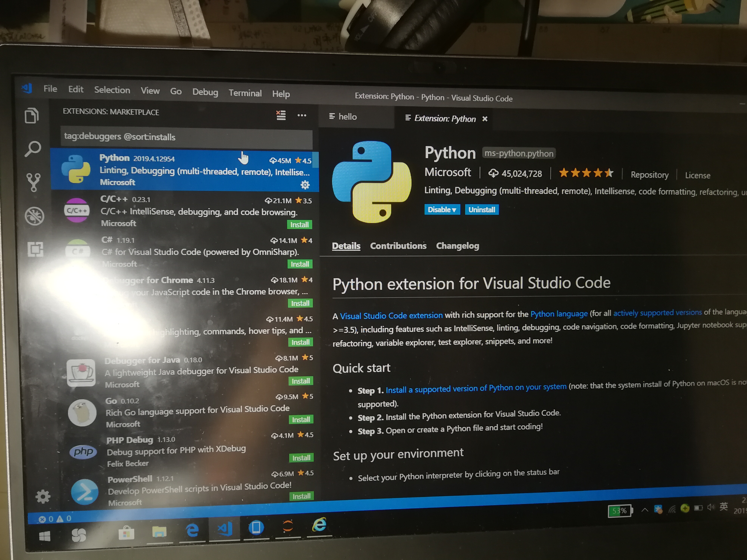This screenshot has height=560, width=747.
Task: Open the More Actions ellipsis menu
Action: tap(302, 115)
